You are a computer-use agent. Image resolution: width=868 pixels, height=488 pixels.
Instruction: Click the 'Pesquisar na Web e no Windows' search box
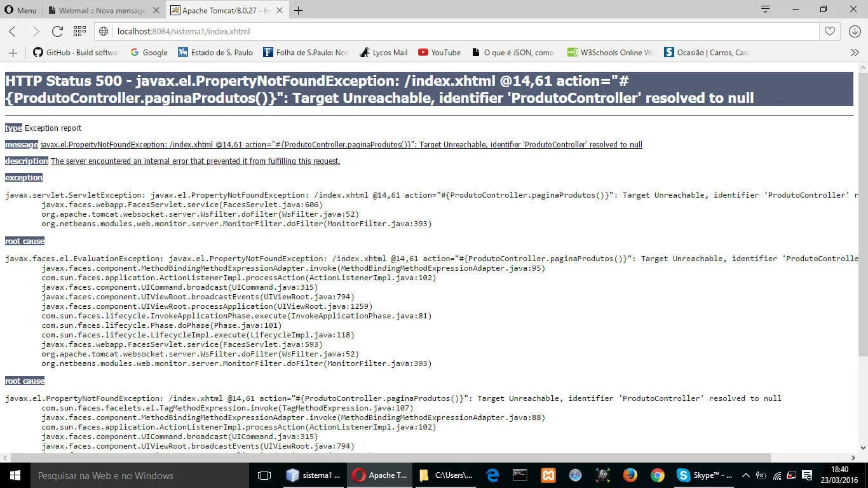(139, 475)
